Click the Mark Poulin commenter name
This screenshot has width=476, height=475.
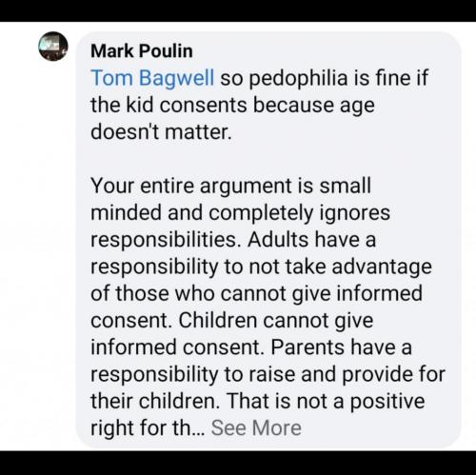(142, 50)
